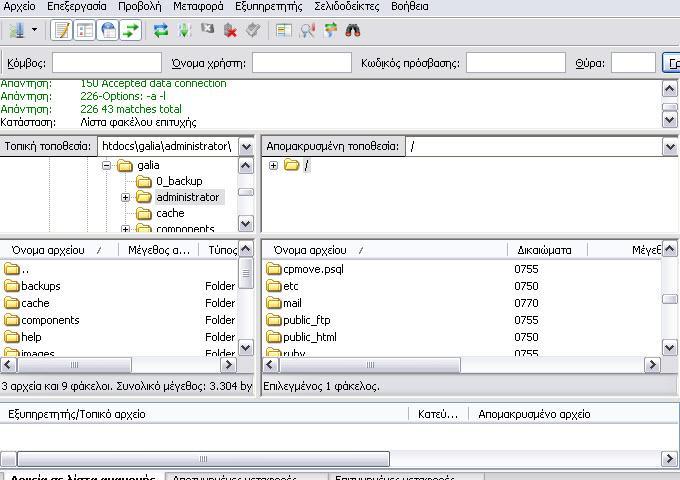Open the Επεξεργασία menu
Image resolution: width=680 pixels, height=480 pixels.
tap(77, 7)
